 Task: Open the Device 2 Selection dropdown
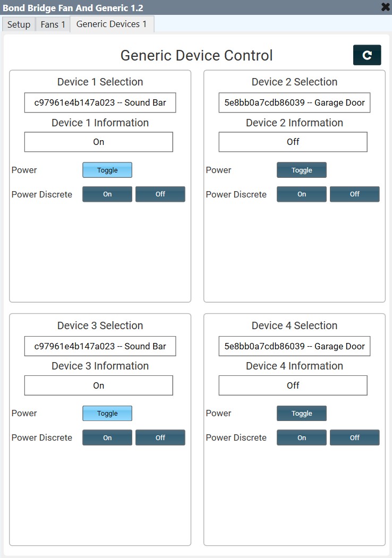pyautogui.click(x=294, y=102)
